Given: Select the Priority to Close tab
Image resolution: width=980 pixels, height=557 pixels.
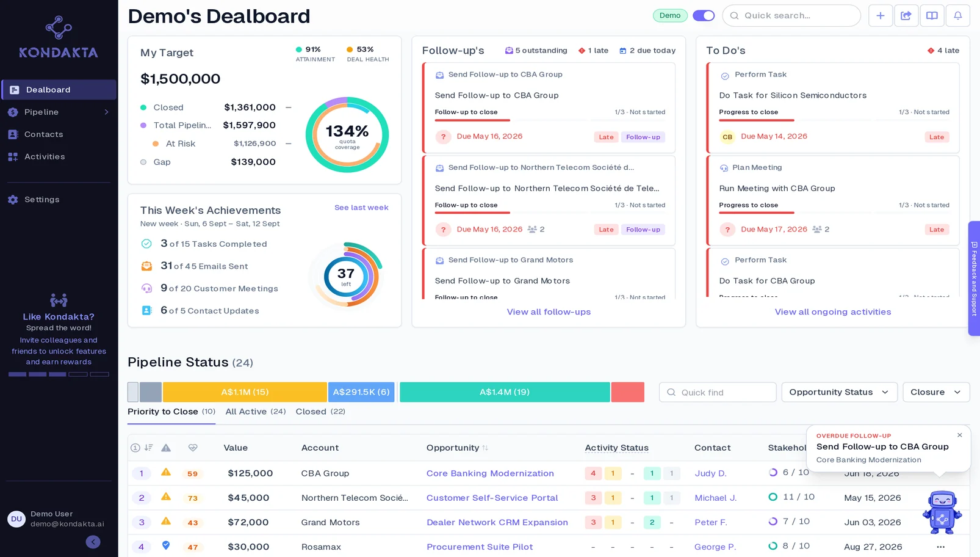Looking at the screenshot, I should 171,412.
